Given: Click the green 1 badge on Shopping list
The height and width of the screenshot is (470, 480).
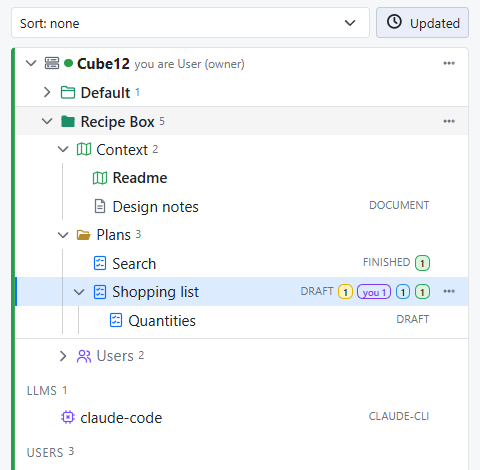Looking at the screenshot, I should point(422,292).
